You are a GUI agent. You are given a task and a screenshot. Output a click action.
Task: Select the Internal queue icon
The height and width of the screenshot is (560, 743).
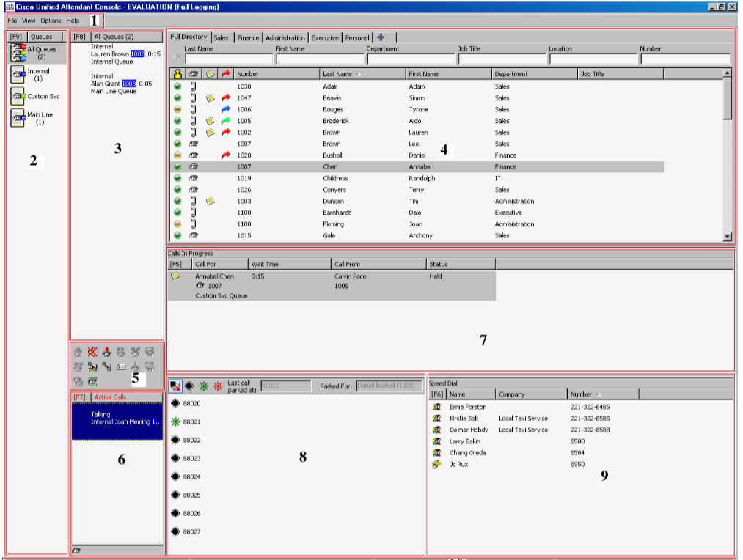tap(18, 74)
